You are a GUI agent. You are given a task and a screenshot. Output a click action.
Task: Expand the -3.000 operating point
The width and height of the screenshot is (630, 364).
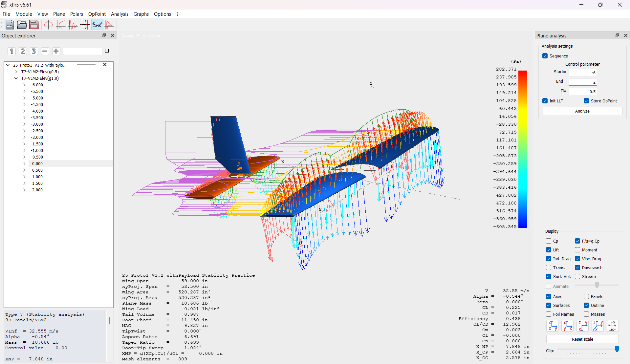(24, 124)
